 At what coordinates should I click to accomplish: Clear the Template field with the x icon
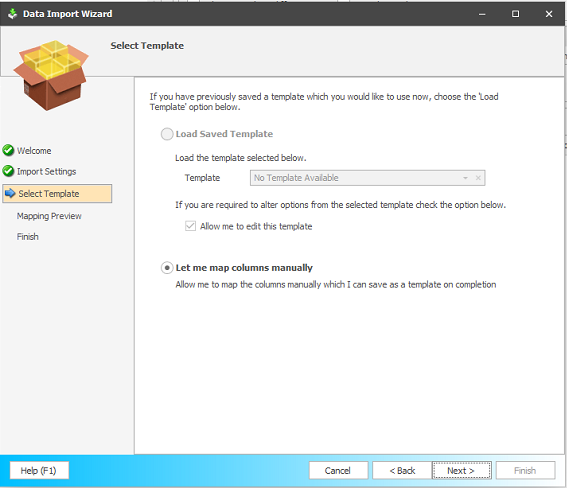point(478,178)
